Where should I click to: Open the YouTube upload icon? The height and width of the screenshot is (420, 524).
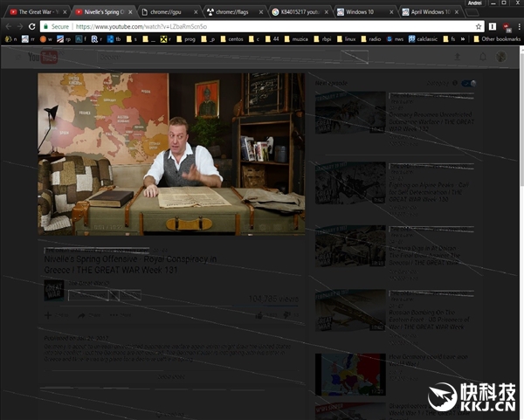(x=456, y=57)
